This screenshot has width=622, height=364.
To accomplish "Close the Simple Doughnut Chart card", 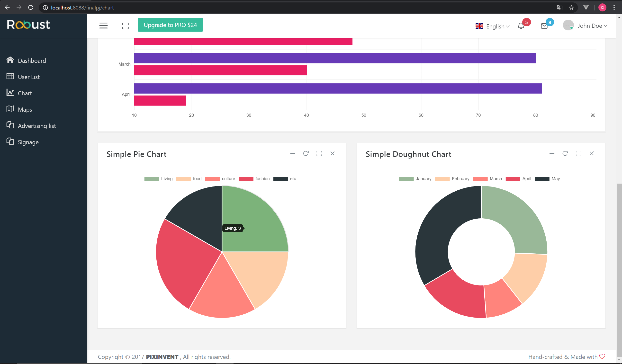I will coord(592,153).
